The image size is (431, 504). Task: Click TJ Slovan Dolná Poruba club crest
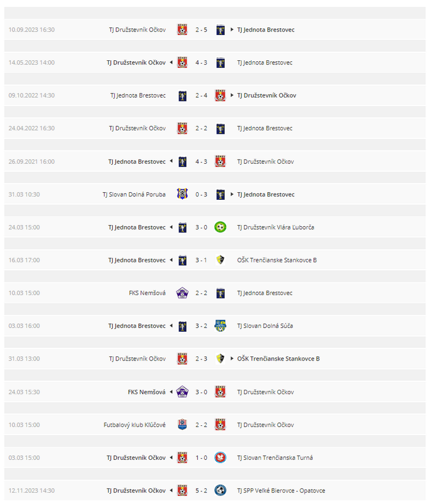[182, 194]
